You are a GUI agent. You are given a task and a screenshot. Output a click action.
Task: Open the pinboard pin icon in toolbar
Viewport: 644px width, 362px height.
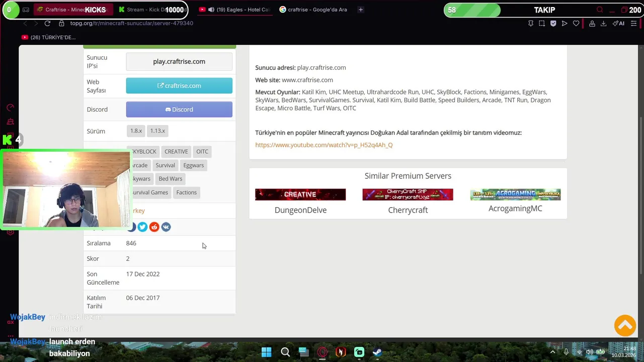531,23
